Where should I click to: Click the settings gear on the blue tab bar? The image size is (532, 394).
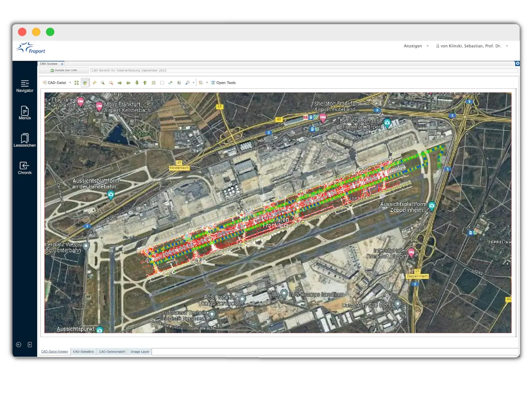coord(517,63)
